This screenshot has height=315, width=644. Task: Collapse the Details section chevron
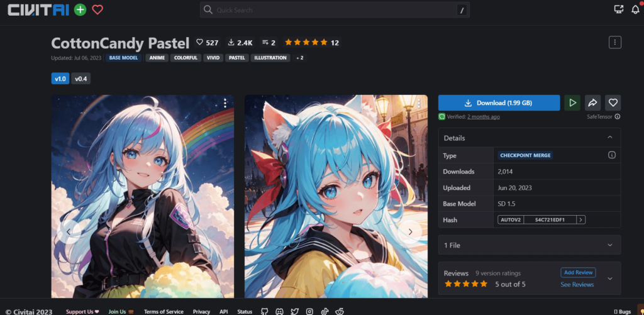click(609, 138)
